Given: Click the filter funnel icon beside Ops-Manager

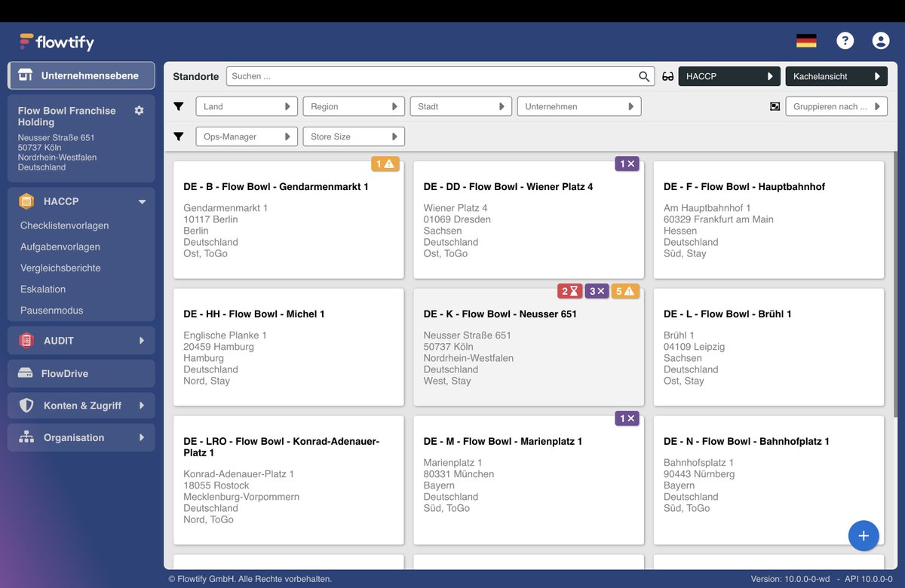Looking at the screenshot, I should coord(179,136).
